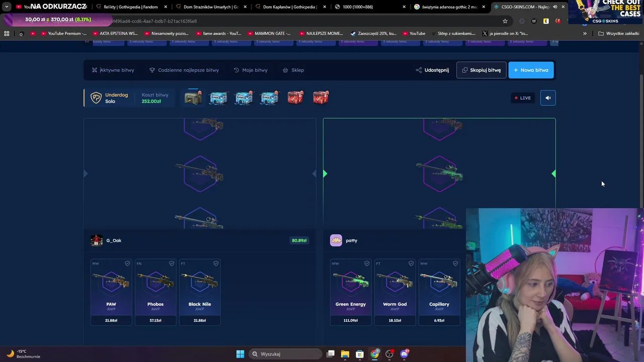Open the Aktywne bitwy tab
This screenshot has width=644, height=362.
click(x=113, y=70)
